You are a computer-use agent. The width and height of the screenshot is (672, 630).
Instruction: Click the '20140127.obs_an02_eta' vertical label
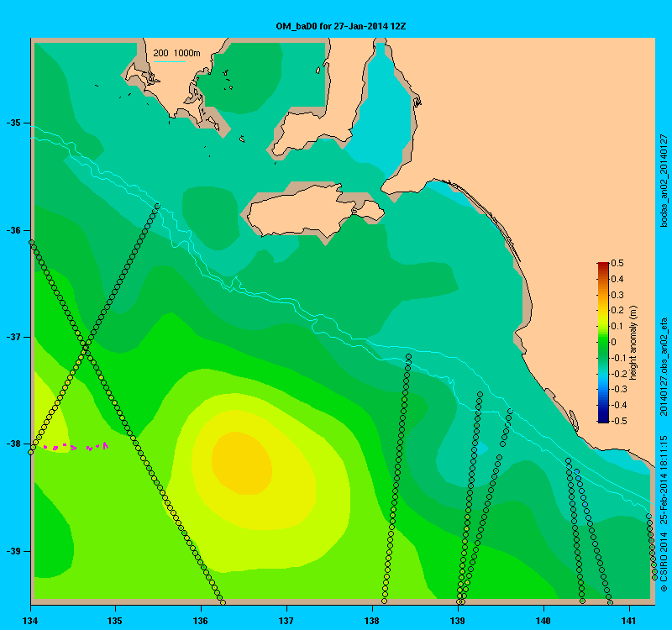[664, 366]
